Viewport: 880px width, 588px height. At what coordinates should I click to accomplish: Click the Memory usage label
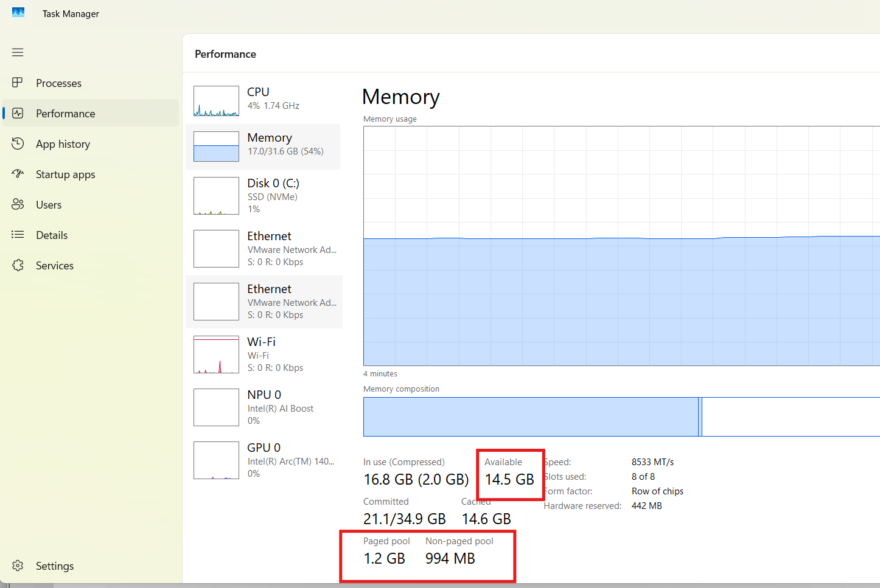pos(390,119)
